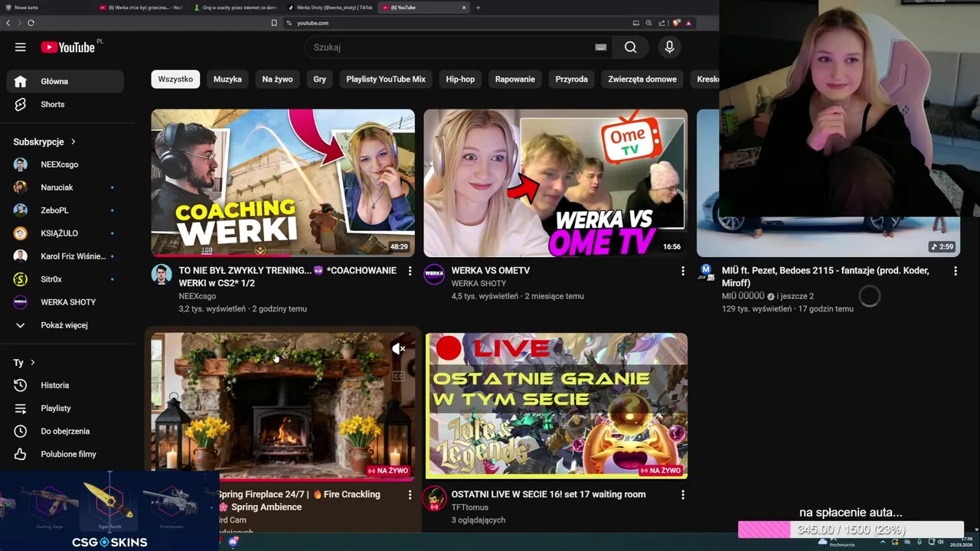Click the MIÜ channel avatar
Viewport: 980px width, 551px height.
coord(707,272)
